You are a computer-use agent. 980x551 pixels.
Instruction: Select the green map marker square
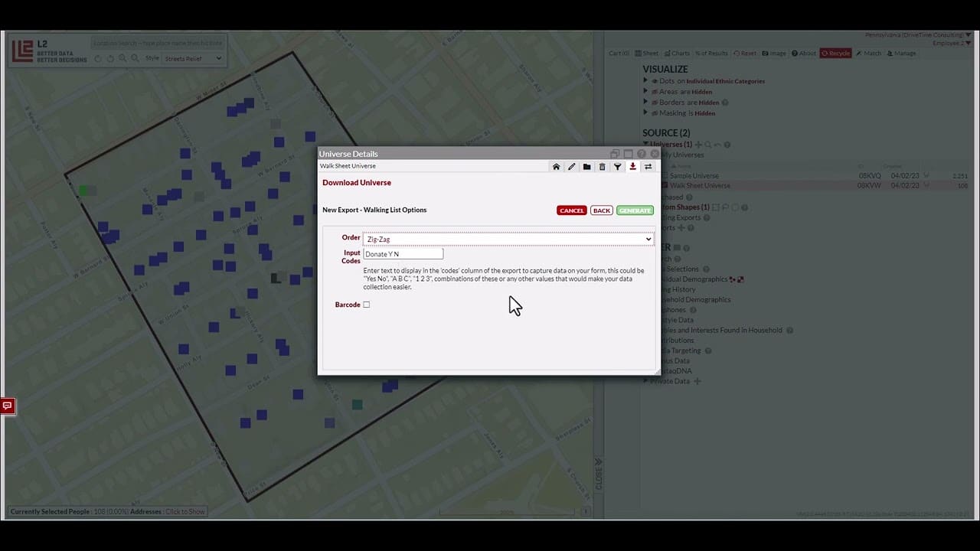pos(83,190)
